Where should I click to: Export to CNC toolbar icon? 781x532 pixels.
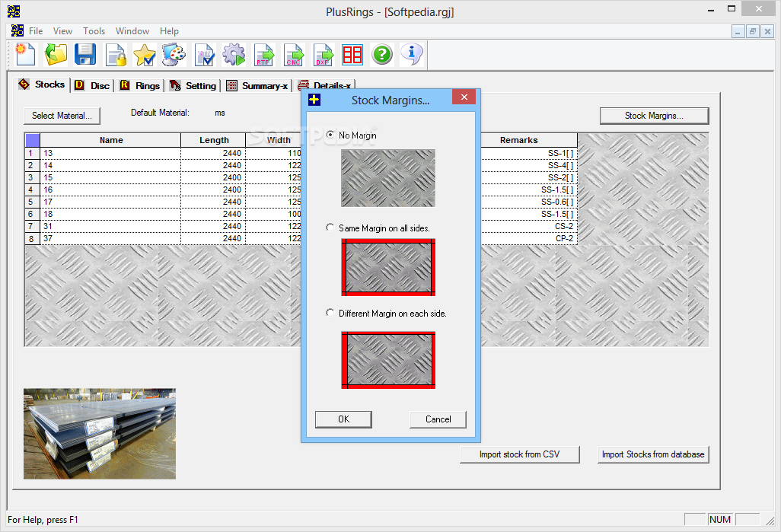[x=293, y=54]
